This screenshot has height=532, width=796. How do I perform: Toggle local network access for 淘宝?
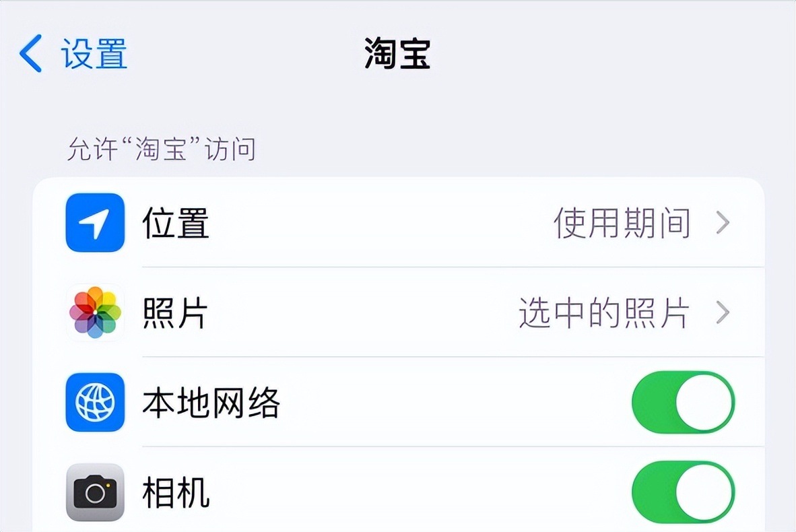(682, 402)
